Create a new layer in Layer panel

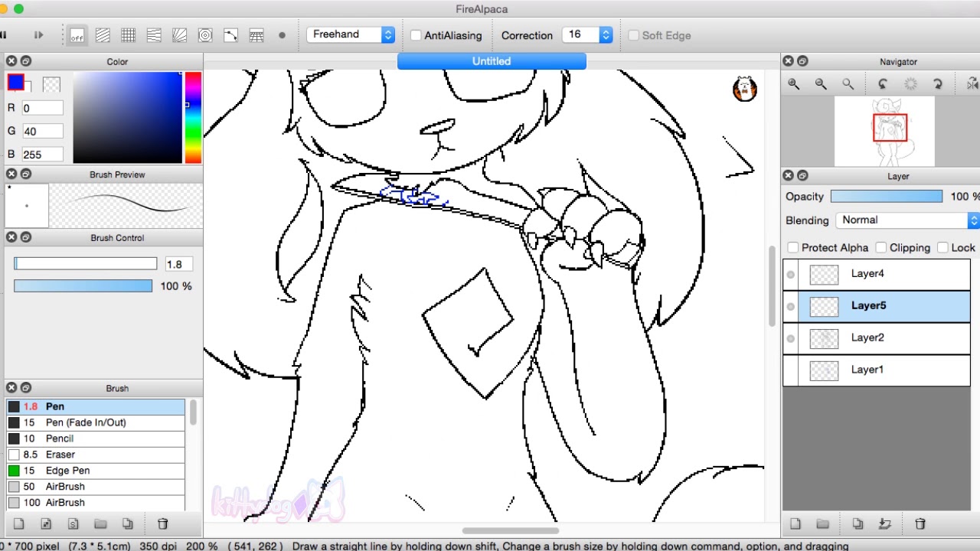tap(795, 524)
